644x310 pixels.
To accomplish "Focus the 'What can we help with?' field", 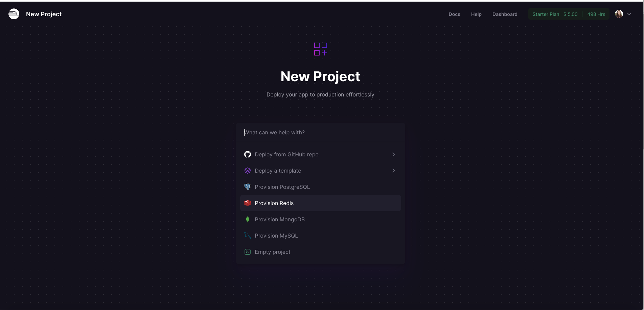I will pyautogui.click(x=321, y=132).
